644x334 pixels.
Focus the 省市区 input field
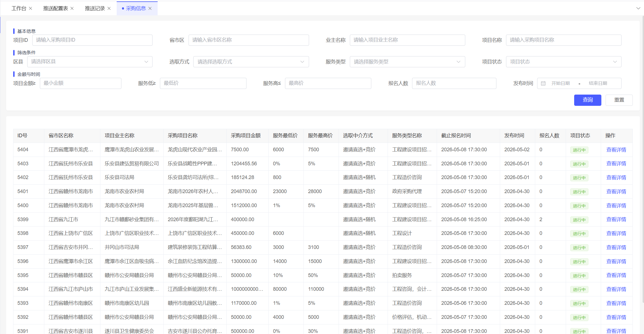coord(249,40)
